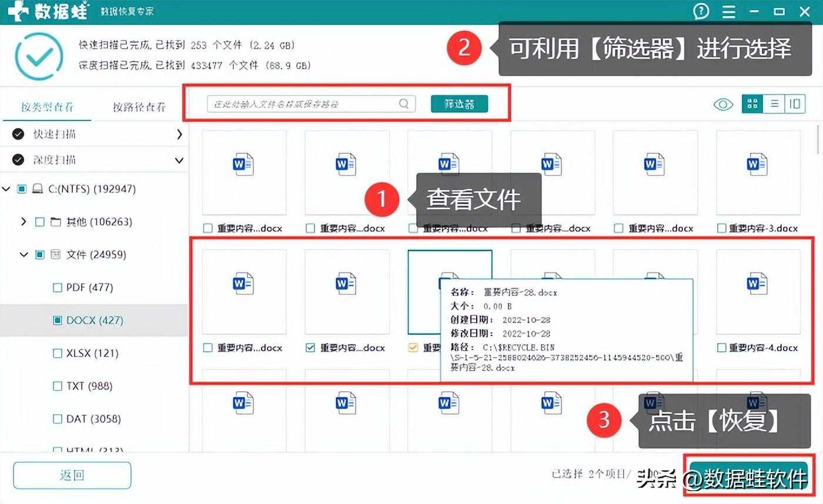Click the C:(NTFS) drive icon
The width and height of the screenshot is (823, 504).
tap(38, 189)
